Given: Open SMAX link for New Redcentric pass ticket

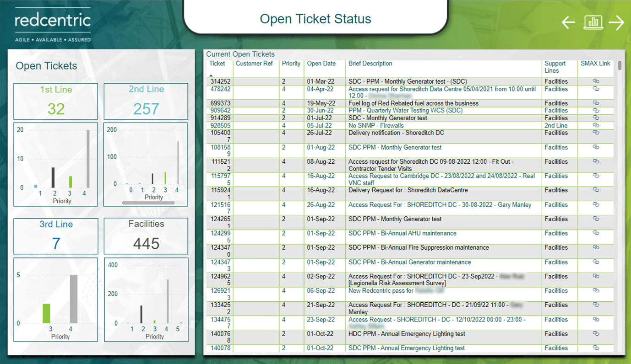Looking at the screenshot, I should tap(596, 290).
